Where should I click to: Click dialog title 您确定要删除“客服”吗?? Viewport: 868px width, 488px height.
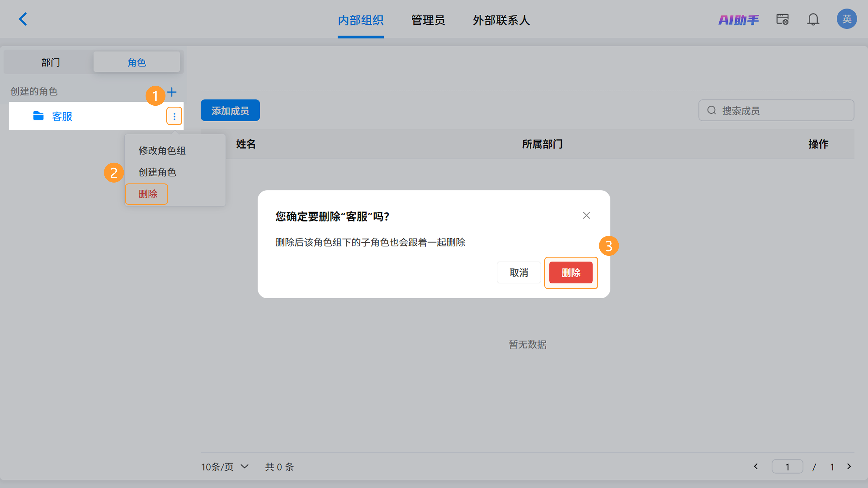tap(332, 216)
